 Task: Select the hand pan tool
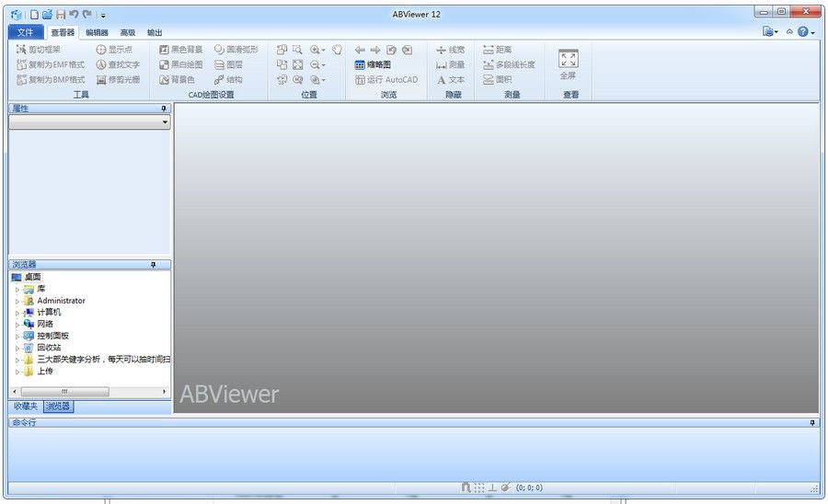[x=337, y=50]
